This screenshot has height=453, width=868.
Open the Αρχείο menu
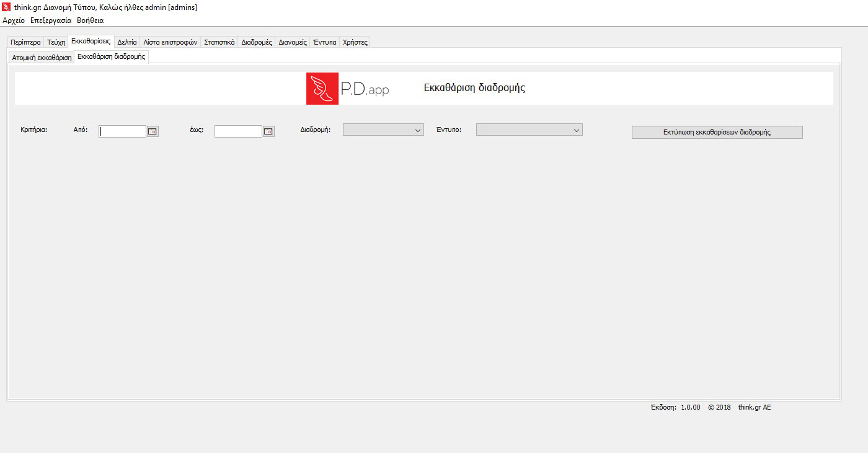click(x=14, y=20)
